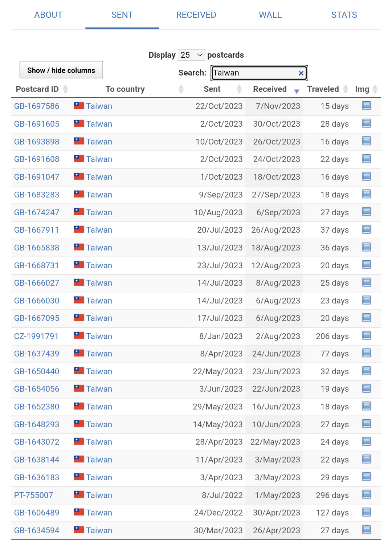Click Taiwan flag in GB-1691605 row
This screenshot has height=546, width=392.
[x=79, y=123]
